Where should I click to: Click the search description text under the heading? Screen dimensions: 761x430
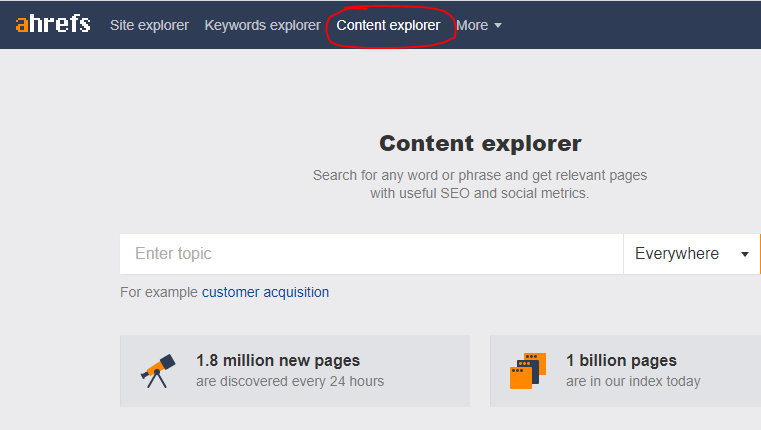pos(480,184)
